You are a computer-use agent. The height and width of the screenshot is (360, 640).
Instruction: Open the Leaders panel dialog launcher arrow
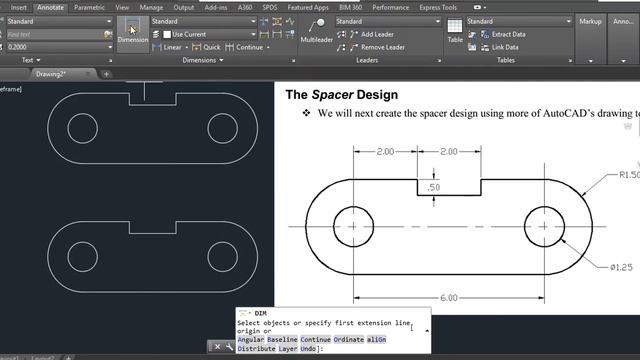439,61
